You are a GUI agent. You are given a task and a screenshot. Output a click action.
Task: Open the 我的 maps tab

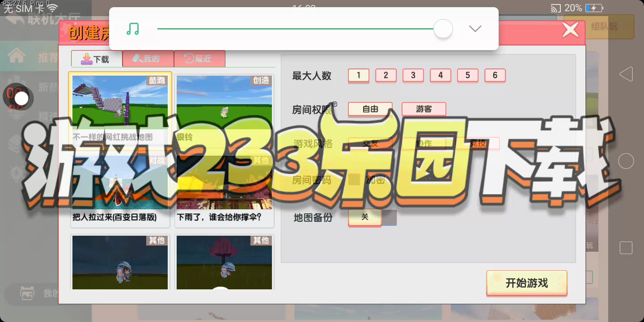tap(148, 59)
